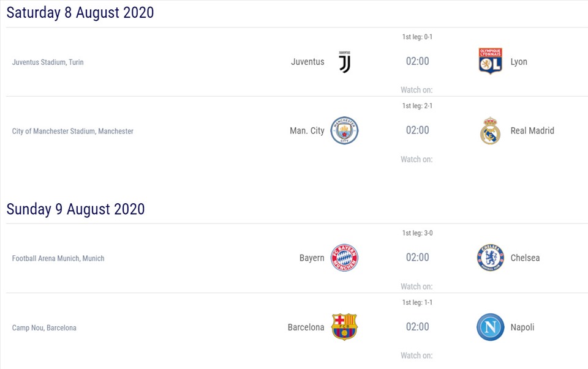
Task: Click the Juventus club crest
Action: 345,62
